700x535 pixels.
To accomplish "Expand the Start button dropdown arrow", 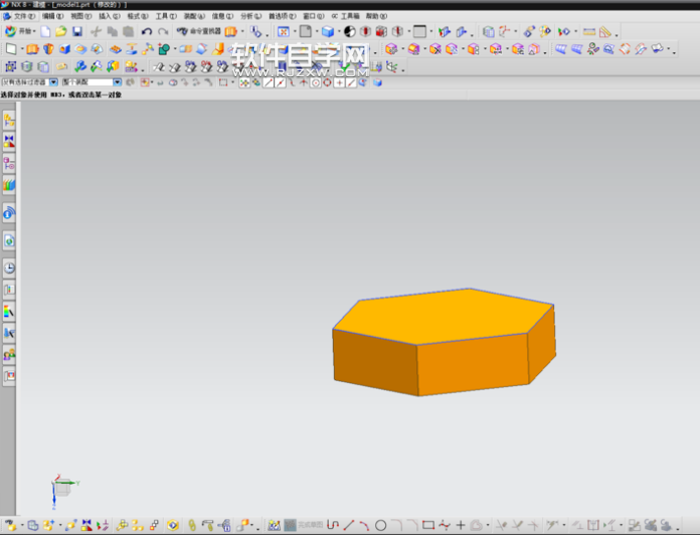I will [x=35, y=32].
